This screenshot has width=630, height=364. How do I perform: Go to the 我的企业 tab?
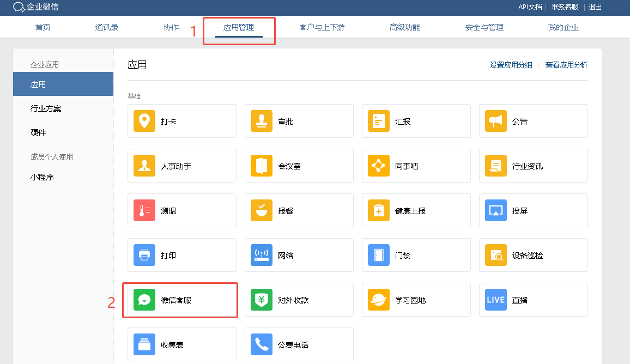coord(564,27)
